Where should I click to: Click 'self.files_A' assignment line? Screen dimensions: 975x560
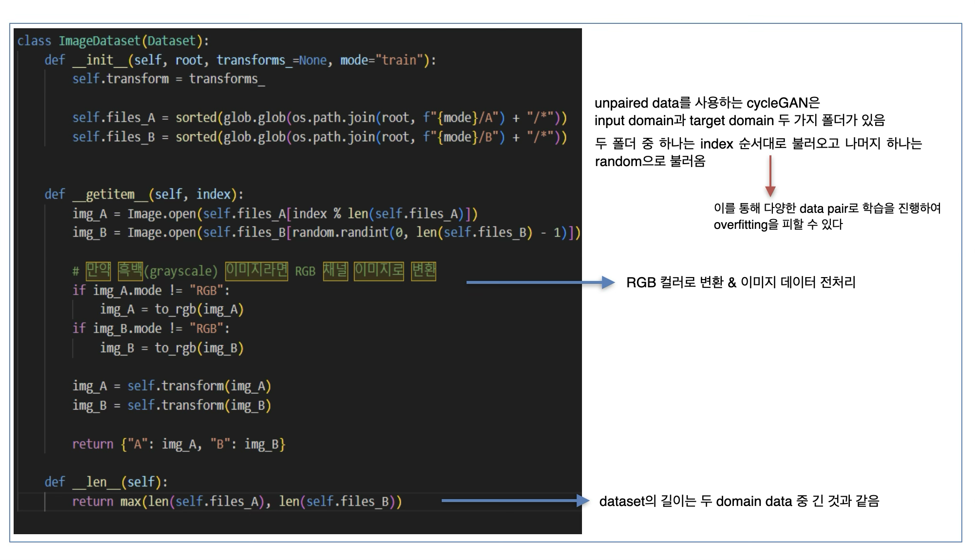[x=319, y=118]
